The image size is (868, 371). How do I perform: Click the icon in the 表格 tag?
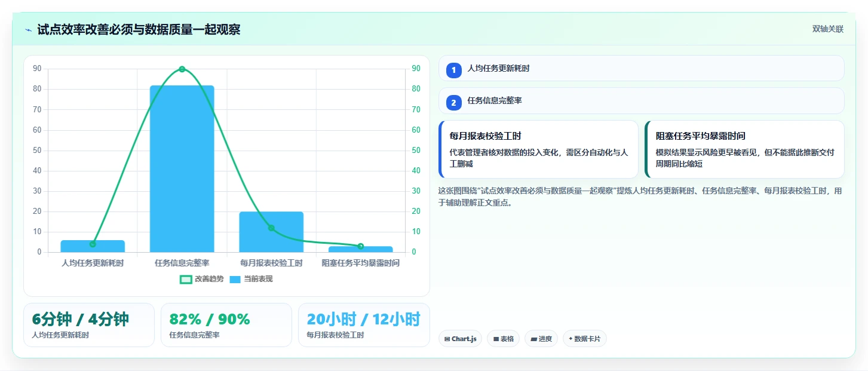[496, 339]
